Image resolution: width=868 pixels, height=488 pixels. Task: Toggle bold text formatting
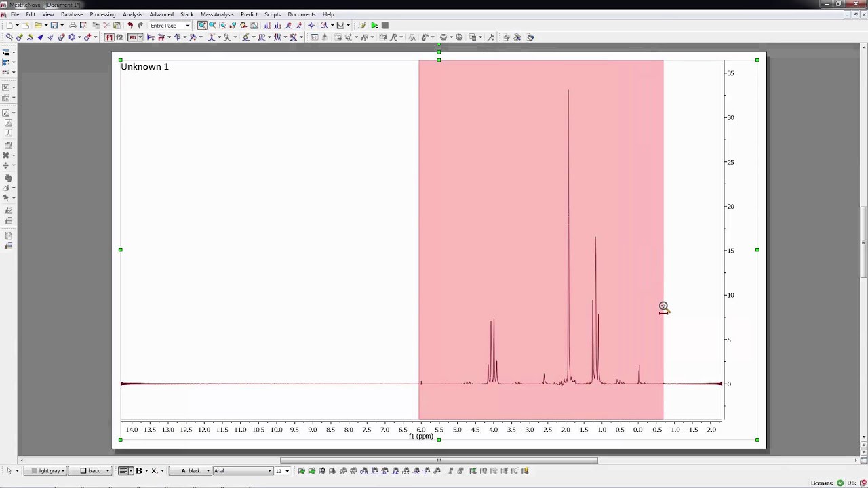tap(139, 470)
